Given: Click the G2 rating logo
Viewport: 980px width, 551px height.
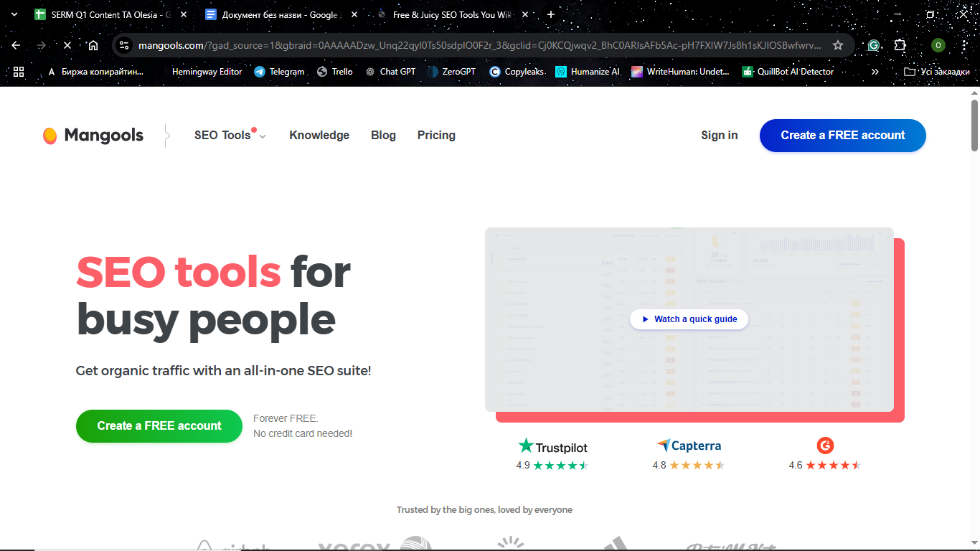Looking at the screenshot, I should tap(825, 446).
